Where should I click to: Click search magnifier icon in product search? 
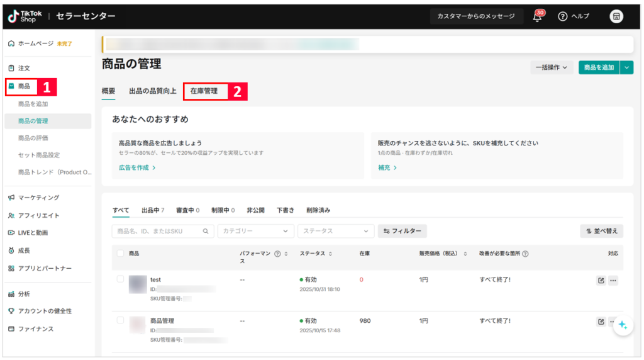pos(206,231)
